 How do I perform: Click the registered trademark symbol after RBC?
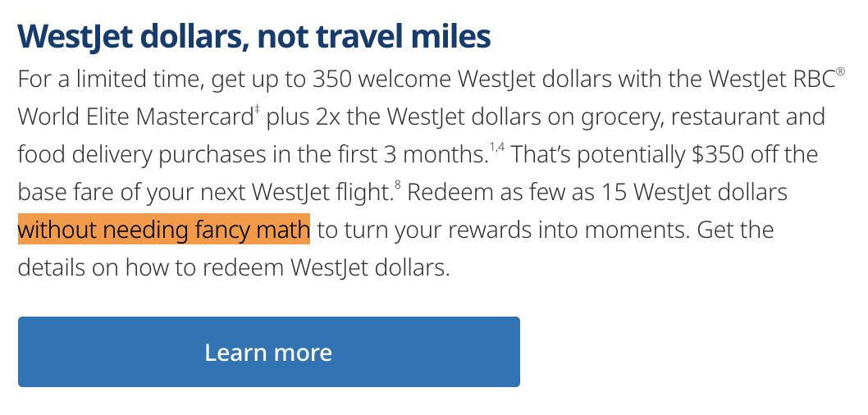840,72
